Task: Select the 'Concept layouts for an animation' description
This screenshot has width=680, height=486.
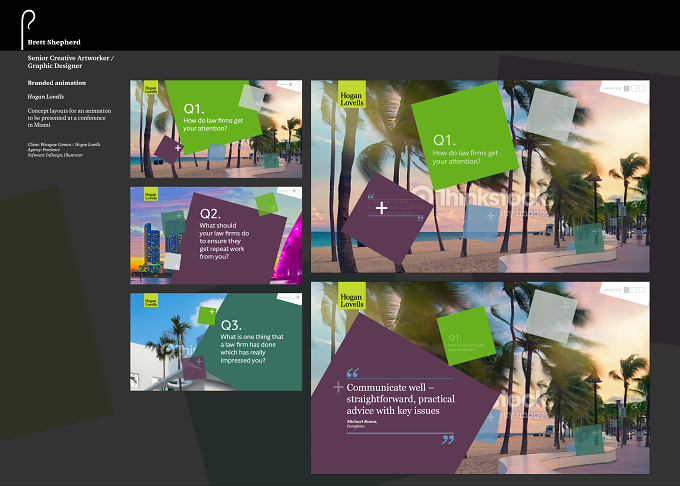Action: [x=69, y=117]
